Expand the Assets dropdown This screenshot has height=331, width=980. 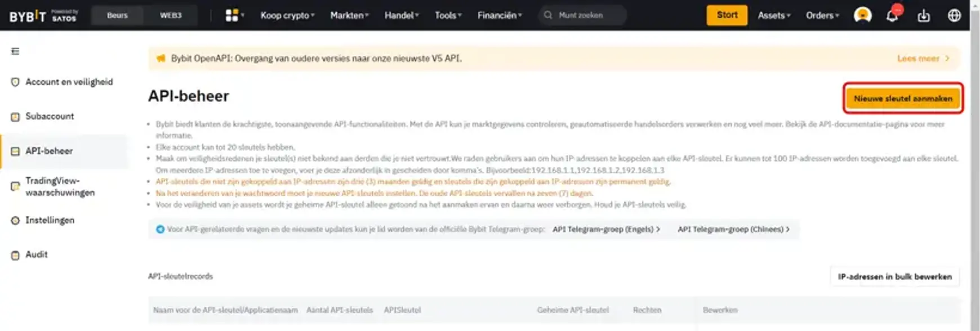tap(773, 15)
